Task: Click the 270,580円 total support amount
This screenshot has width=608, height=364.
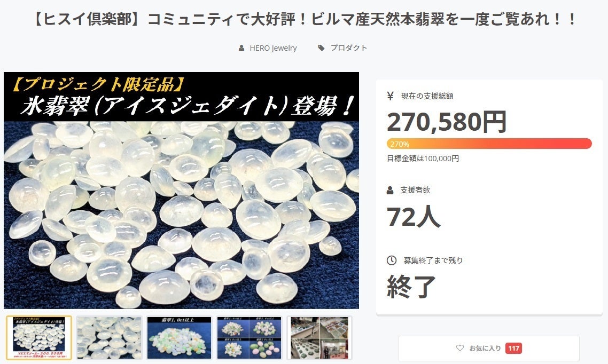Action: coord(447,122)
